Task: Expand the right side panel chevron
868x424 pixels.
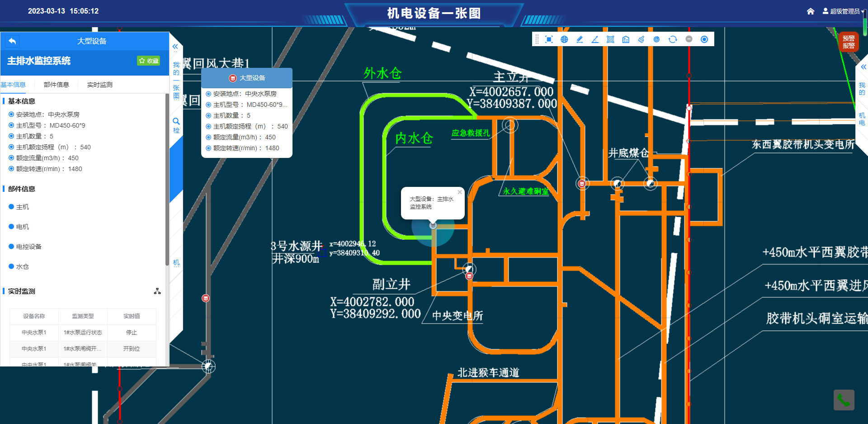Action: (863, 67)
